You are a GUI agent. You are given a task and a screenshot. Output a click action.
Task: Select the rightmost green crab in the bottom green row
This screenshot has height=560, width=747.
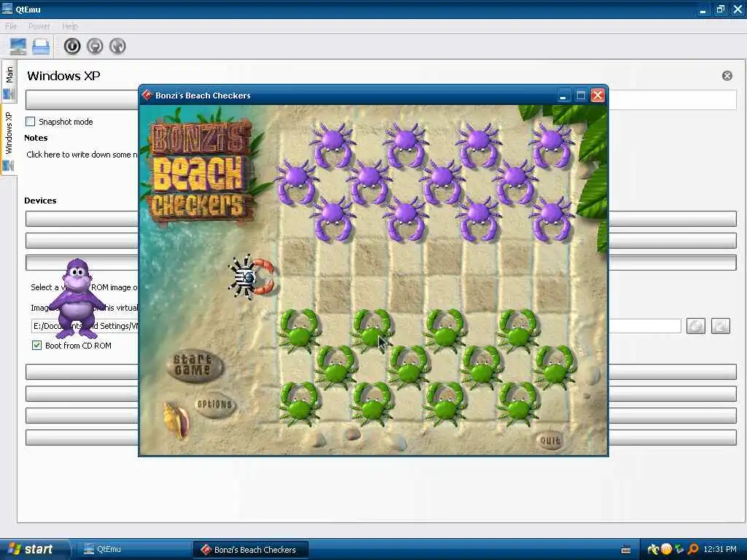[x=518, y=404]
